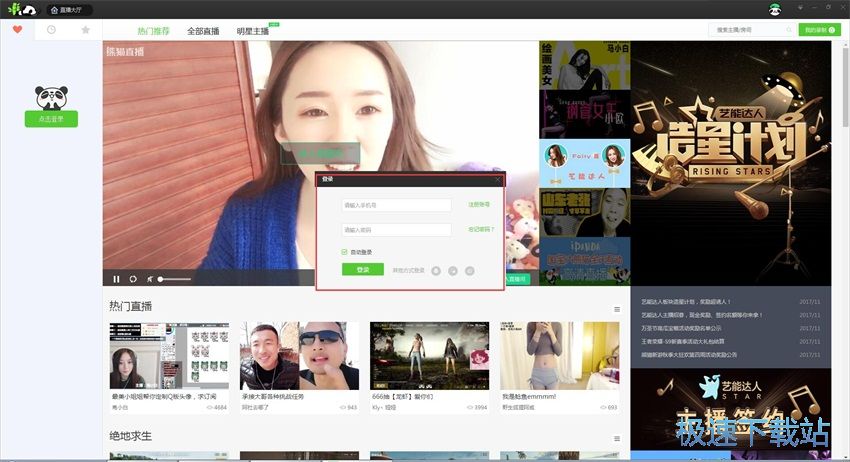Click the green 我的录制 button
Viewport: 850px width, 462px height.
click(819, 30)
